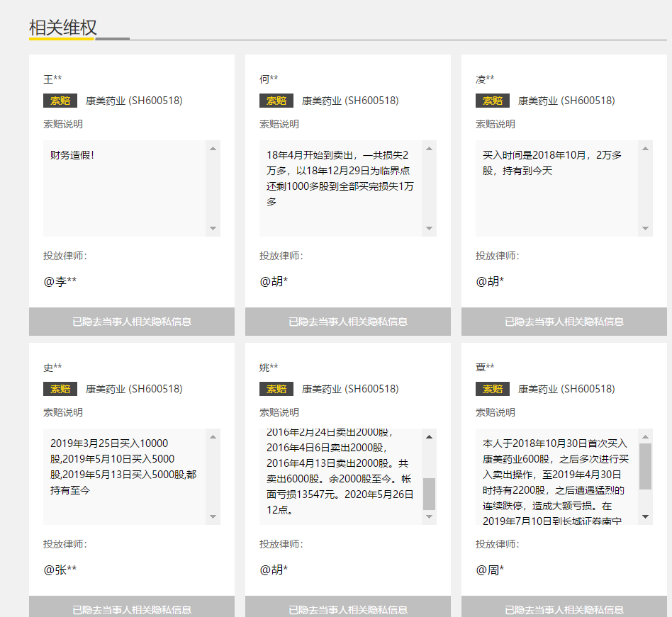Open 康美药业 (SH600518) stock on 曹** card
The height and width of the screenshot is (617, 672).
[x=566, y=389]
